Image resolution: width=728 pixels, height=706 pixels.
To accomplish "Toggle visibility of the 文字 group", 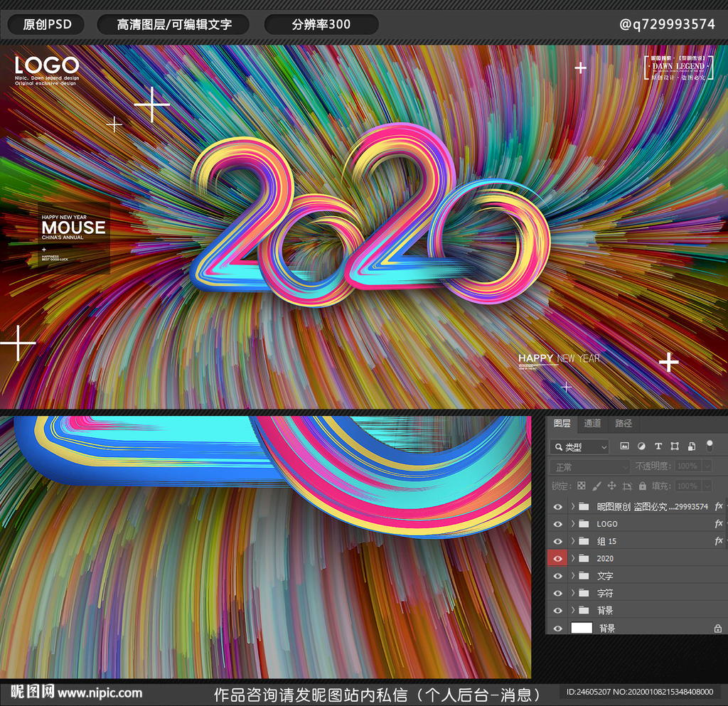I will (x=557, y=576).
